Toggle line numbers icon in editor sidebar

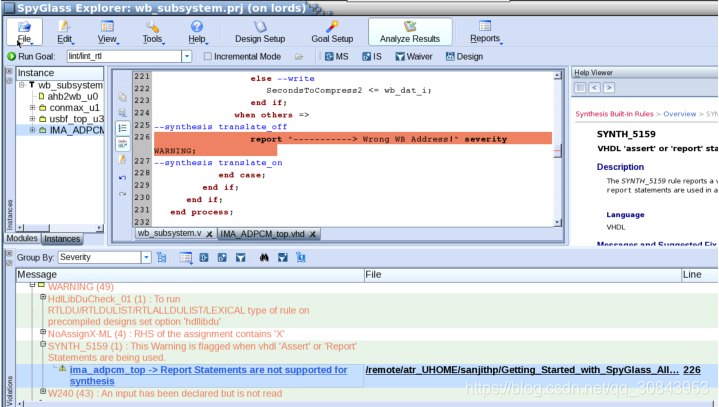pyautogui.click(x=122, y=128)
